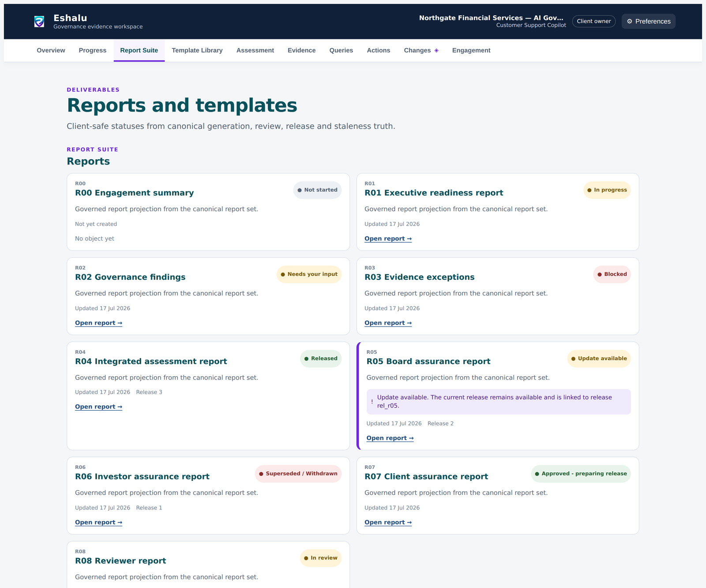Open report for R01 Executive readiness

[388, 239]
